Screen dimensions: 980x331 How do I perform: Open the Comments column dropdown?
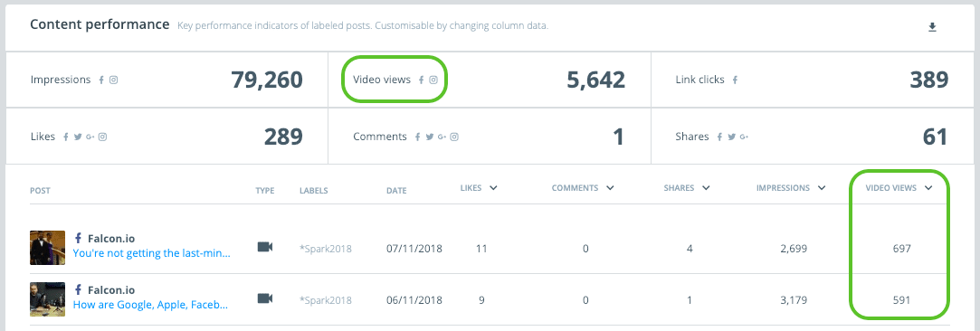610,188
